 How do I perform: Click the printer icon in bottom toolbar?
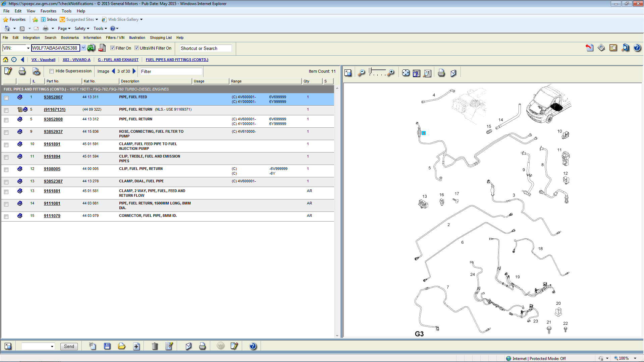202,346
